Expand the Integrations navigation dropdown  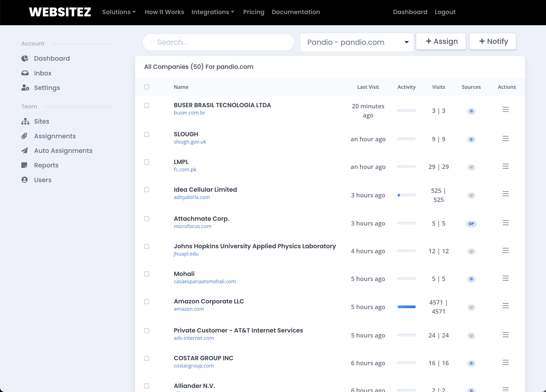[x=213, y=12]
